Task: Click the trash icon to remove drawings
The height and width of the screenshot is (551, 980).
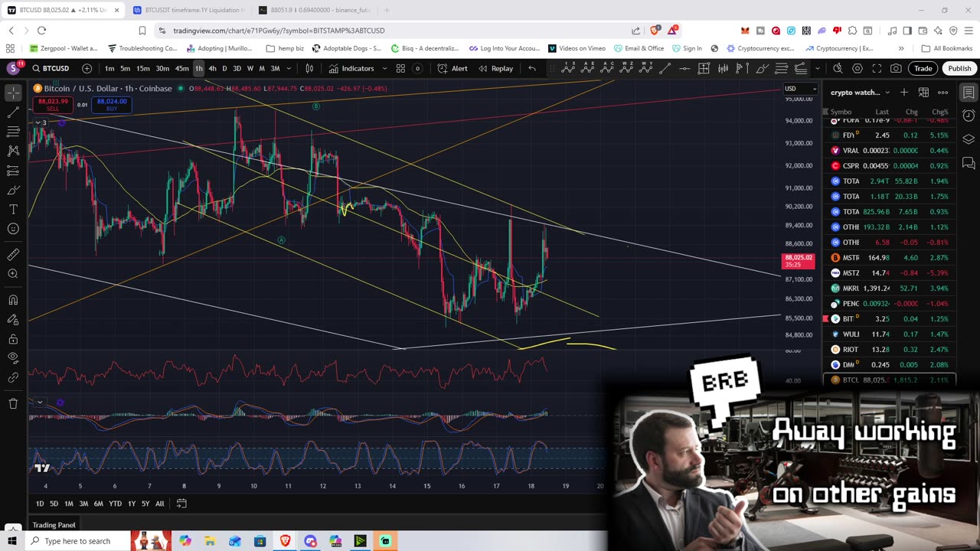Action: coord(13,403)
